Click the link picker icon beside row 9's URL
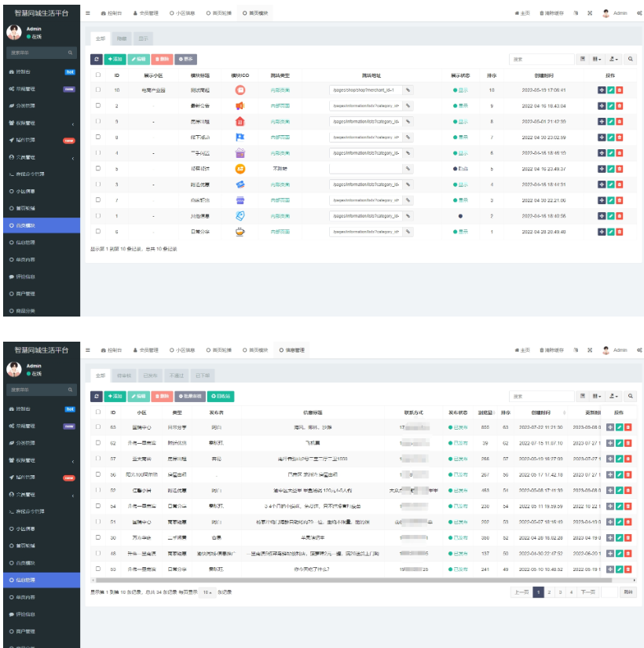This screenshot has width=644, height=648. [408, 122]
